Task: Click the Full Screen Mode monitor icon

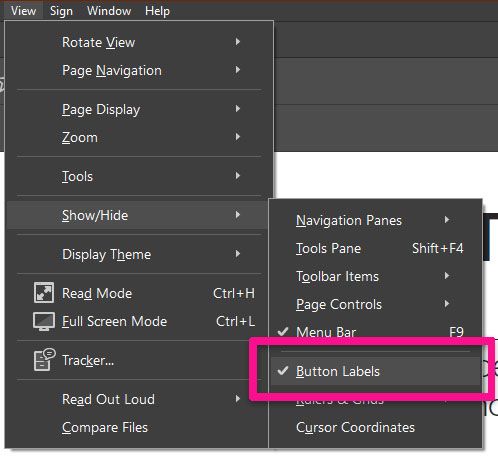Action: point(44,321)
